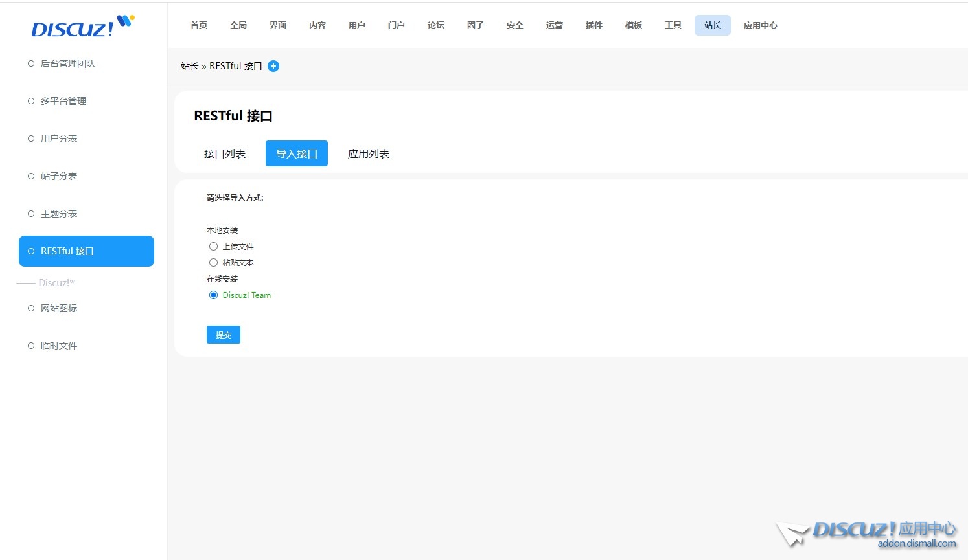Go to 多平台管理 in the sidebar
The image size is (968, 560).
click(63, 101)
